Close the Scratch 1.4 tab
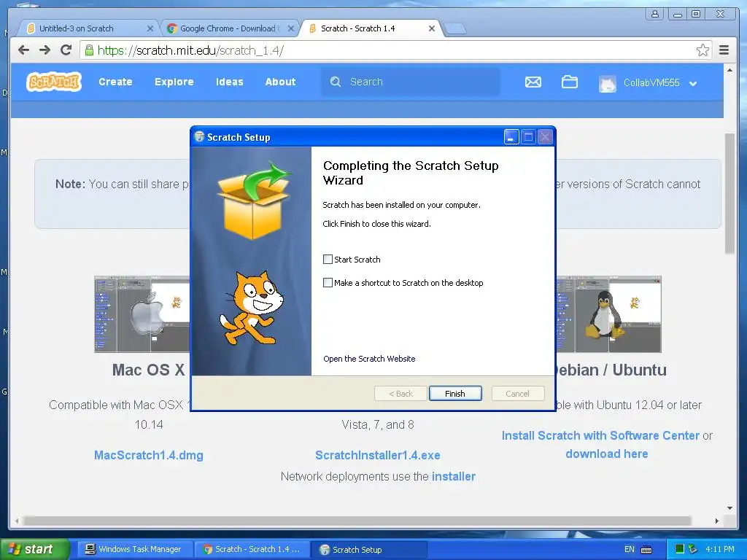Image resolution: width=747 pixels, height=560 pixels. 432,28
